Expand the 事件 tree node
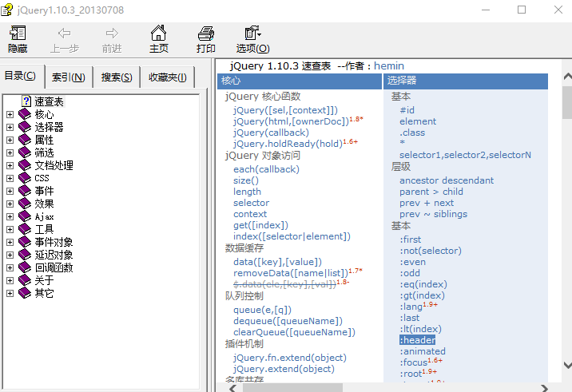 pyautogui.click(x=10, y=191)
